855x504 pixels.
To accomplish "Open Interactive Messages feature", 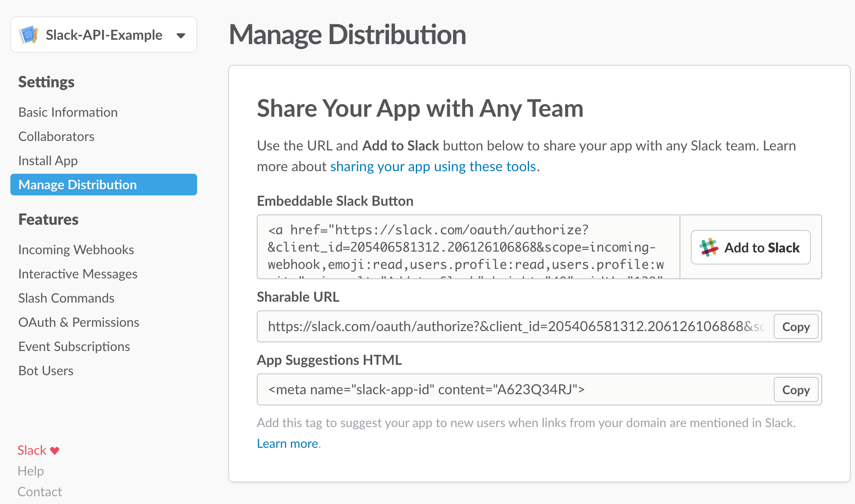I will coord(78,274).
